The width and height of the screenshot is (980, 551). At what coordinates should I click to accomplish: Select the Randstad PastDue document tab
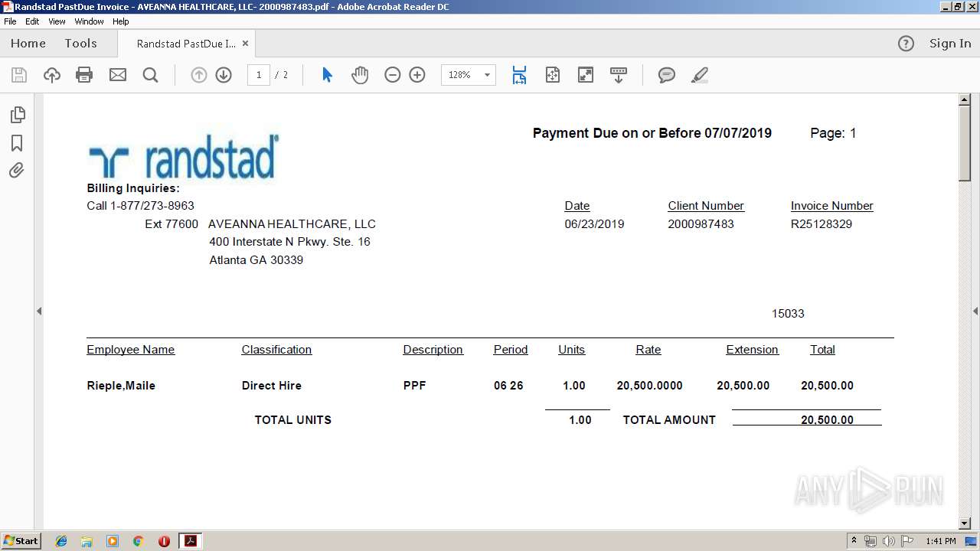point(186,44)
